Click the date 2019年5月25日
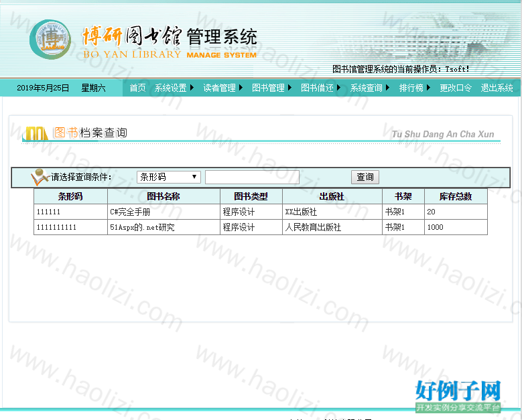522x420 pixels. click(x=43, y=88)
